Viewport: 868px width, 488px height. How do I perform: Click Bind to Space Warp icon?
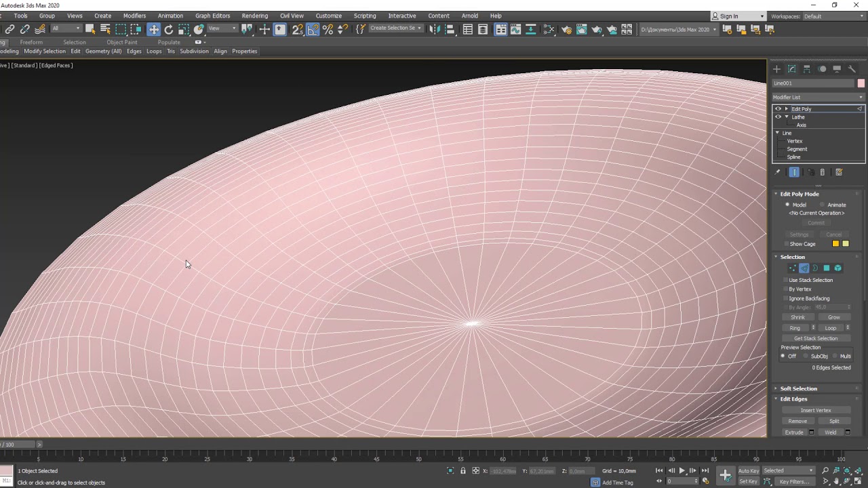pos(40,29)
